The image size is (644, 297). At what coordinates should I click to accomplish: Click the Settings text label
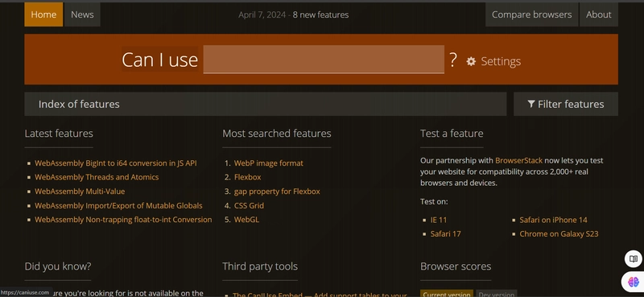501,62
